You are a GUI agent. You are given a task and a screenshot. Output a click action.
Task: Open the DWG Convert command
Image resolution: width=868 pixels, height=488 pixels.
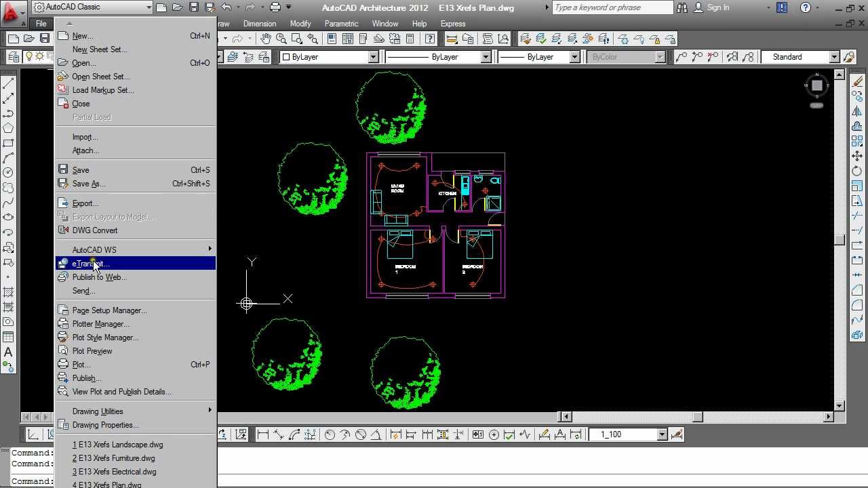click(136, 230)
